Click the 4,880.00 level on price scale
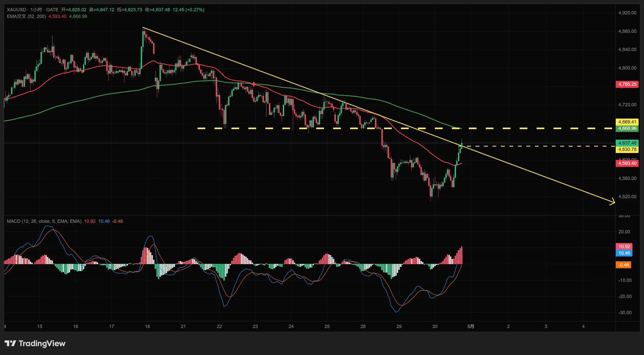Image resolution: width=644 pixels, height=355 pixels. pyautogui.click(x=627, y=31)
